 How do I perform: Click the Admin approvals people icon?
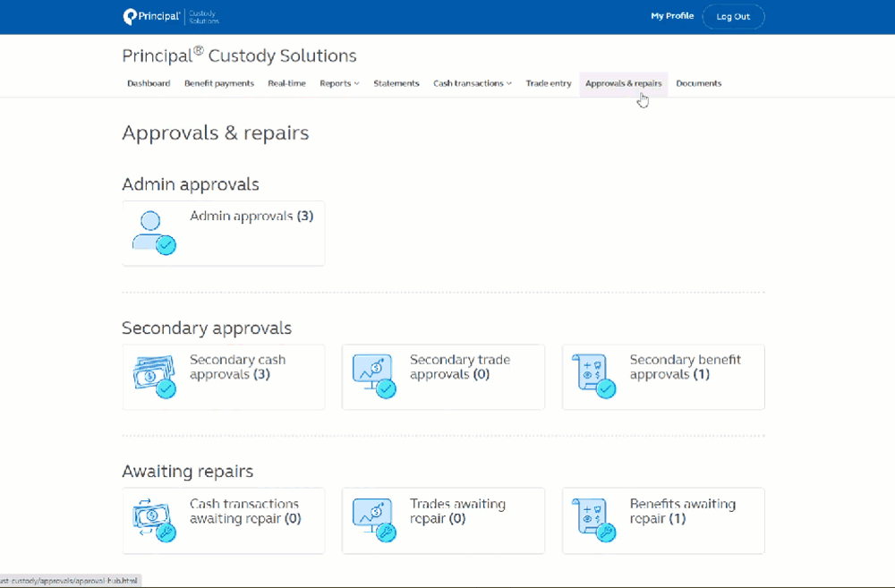(154, 231)
